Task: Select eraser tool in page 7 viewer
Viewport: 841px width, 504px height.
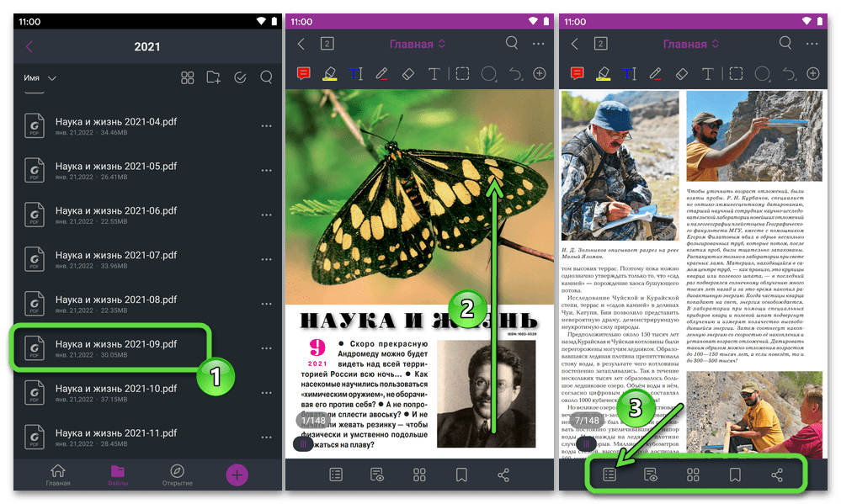Action: pyautogui.click(x=682, y=73)
